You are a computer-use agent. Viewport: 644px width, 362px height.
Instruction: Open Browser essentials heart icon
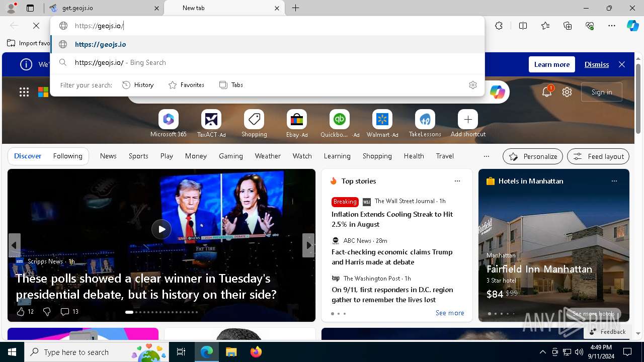(x=590, y=26)
